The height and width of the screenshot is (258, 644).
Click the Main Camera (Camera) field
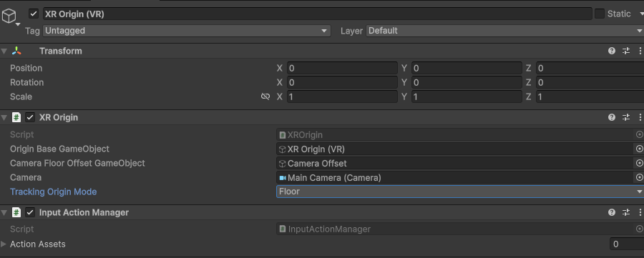point(456,178)
